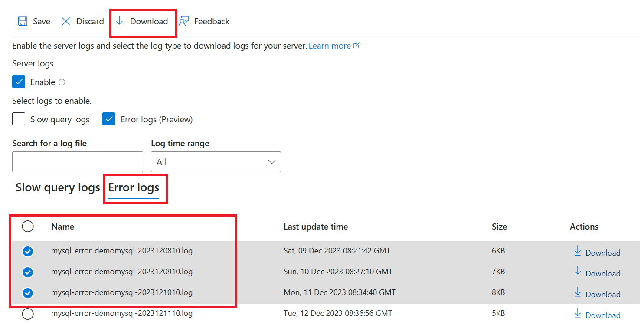Click Download link for 2023121010 log
644x325 pixels.
coord(602,295)
